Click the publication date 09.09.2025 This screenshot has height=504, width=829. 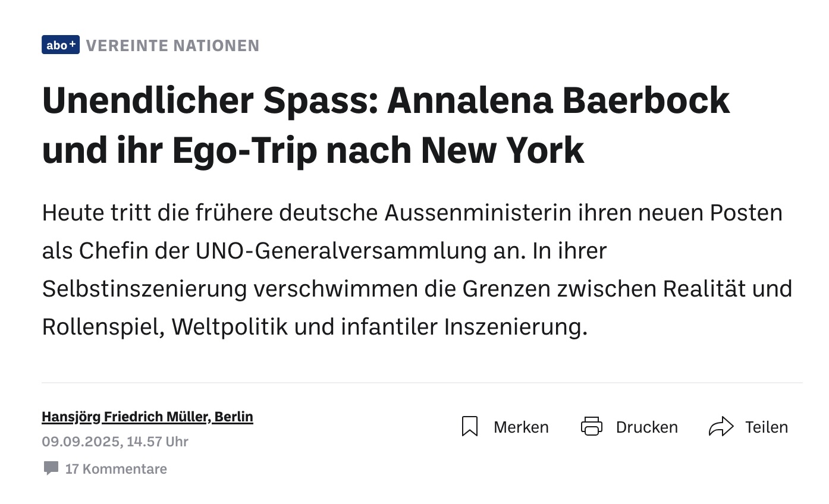(81, 442)
